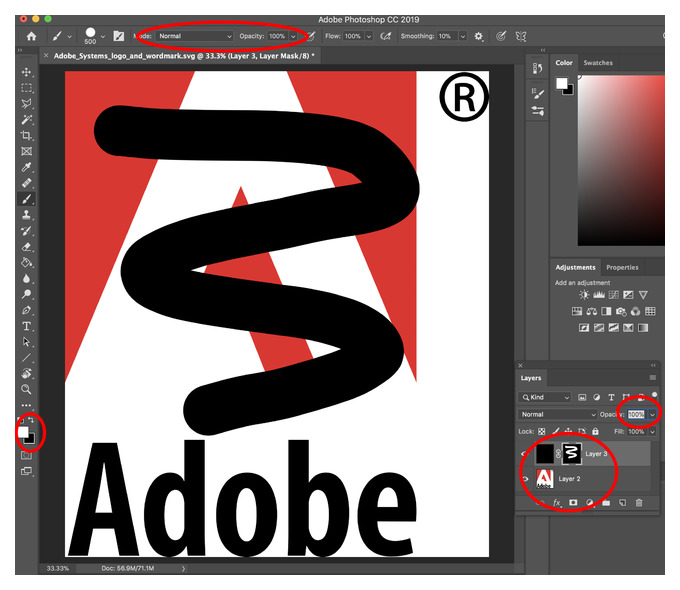Image resolution: width=680 pixels, height=590 pixels.
Task: Add Color Balance adjustment
Action: 592,311
